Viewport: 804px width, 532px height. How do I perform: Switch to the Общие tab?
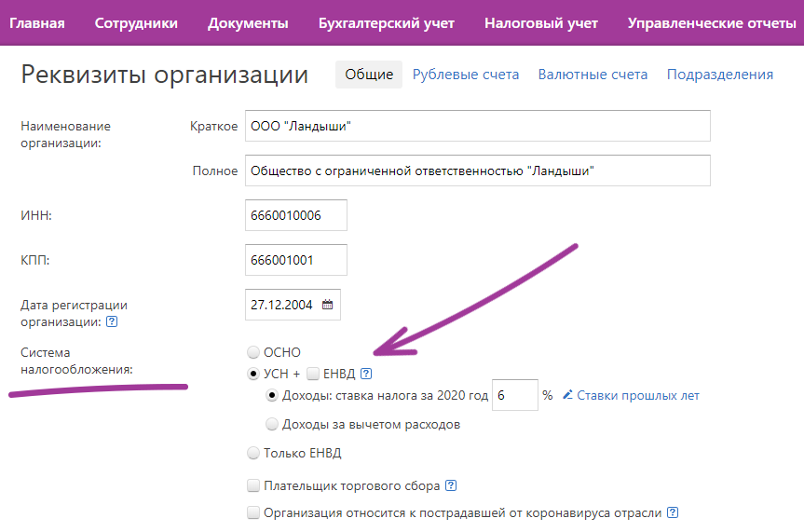(369, 75)
